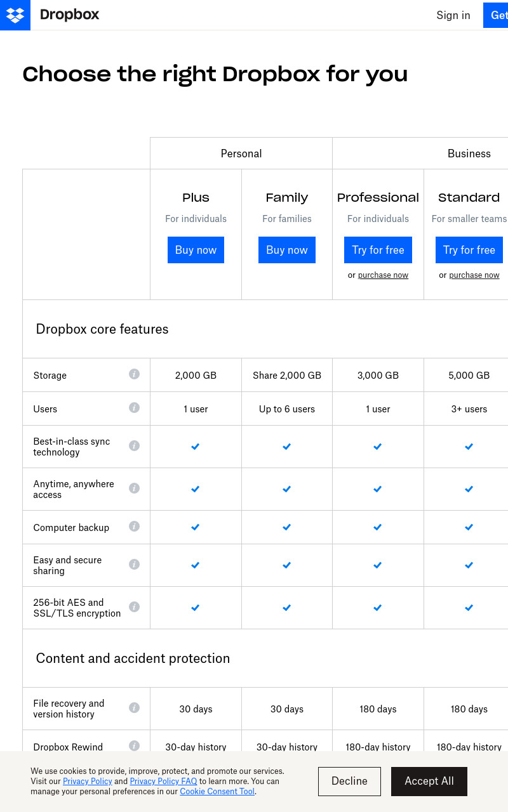Open the Users info icon
Image resolution: width=508 pixels, height=812 pixels.
(x=134, y=407)
